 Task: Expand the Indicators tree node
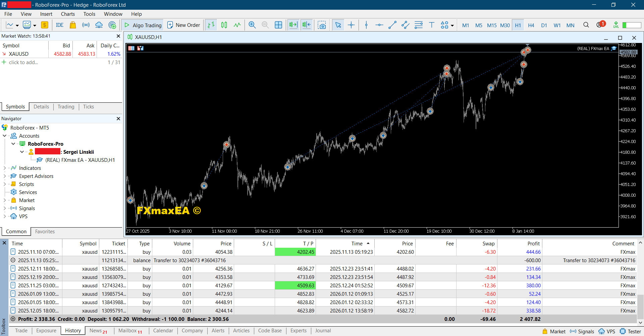pos(4,168)
